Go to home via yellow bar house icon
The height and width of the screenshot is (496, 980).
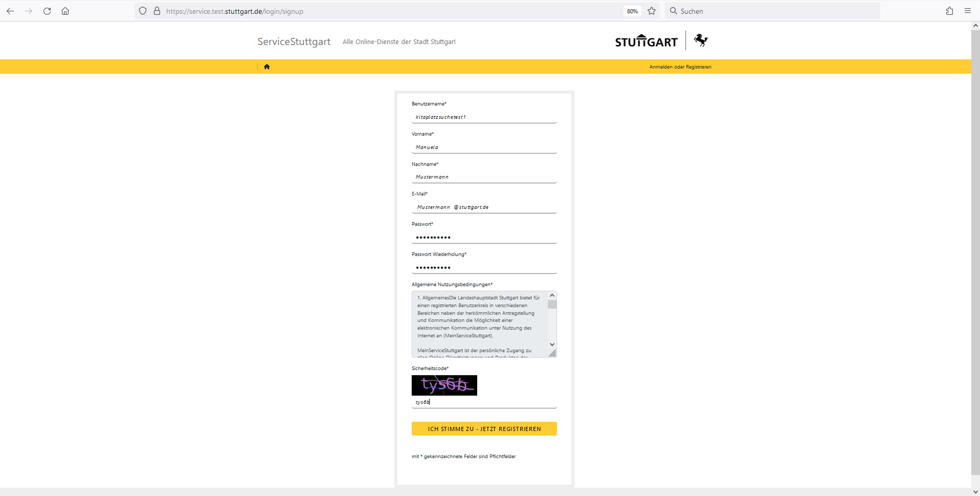[267, 67]
